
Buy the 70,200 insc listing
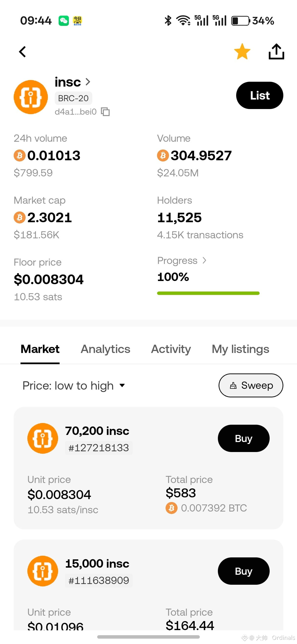(x=244, y=438)
